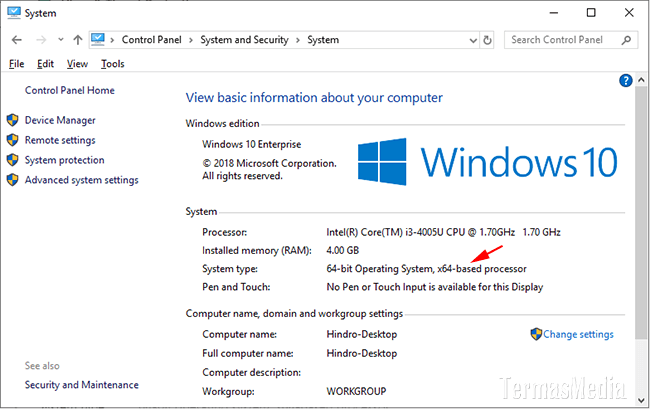Click the shield icon beside Remote settings

12,140
